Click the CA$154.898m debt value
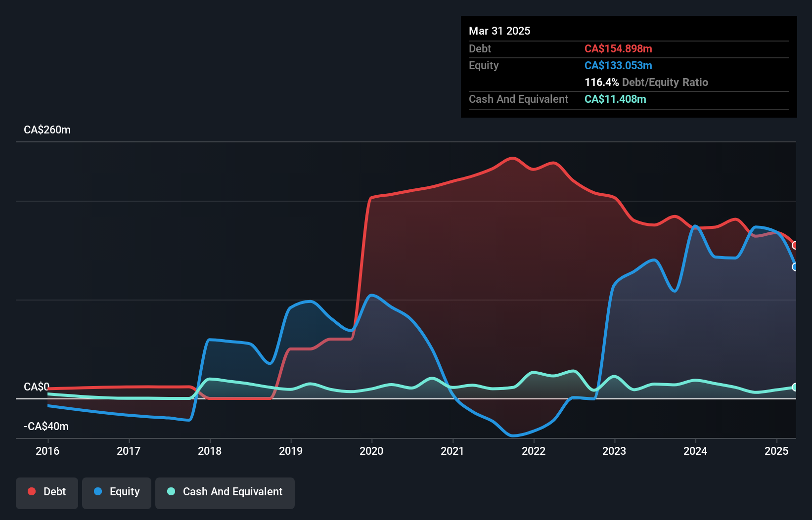Image resolution: width=812 pixels, height=520 pixels. [x=618, y=48]
